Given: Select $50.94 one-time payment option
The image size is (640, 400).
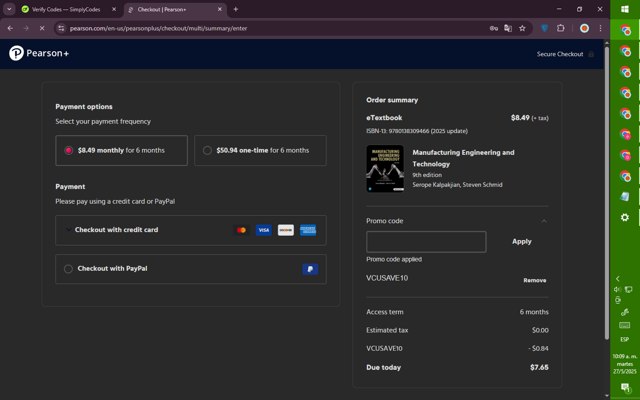Looking at the screenshot, I should (207, 151).
